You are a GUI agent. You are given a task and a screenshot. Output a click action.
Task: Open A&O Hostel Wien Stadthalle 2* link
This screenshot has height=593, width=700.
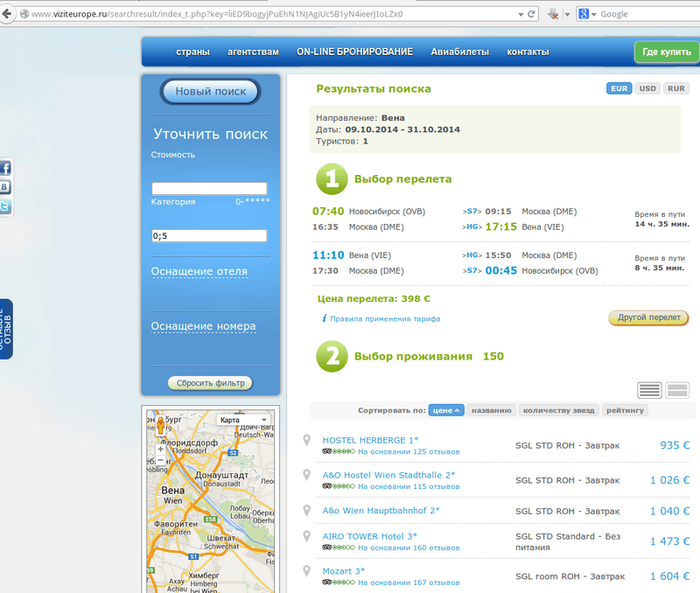[388, 475]
